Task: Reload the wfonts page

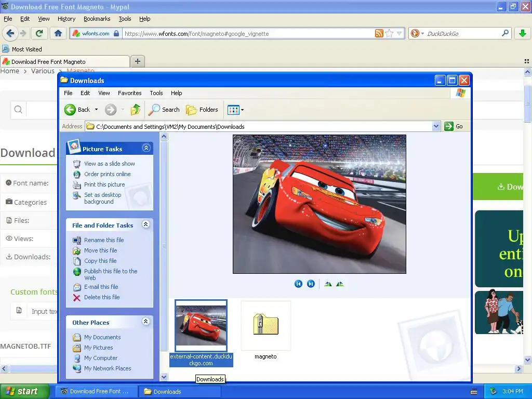Action: coord(39,33)
